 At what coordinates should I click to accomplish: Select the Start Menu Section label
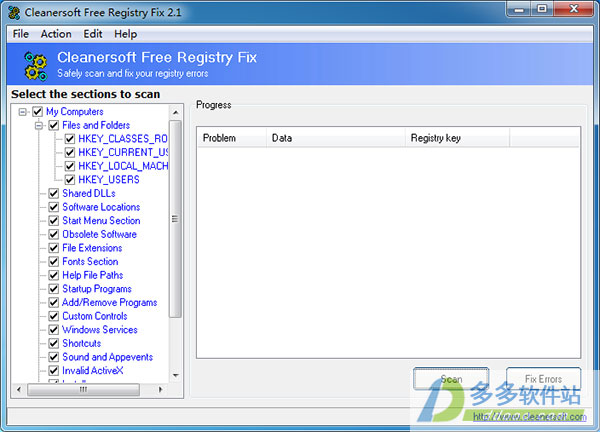(x=101, y=220)
